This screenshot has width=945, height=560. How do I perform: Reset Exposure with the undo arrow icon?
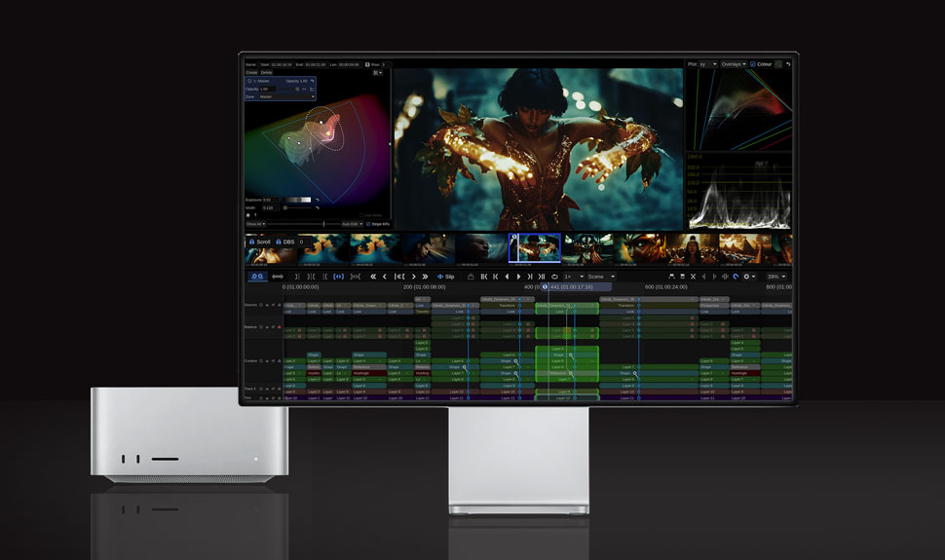tap(317, 200)
